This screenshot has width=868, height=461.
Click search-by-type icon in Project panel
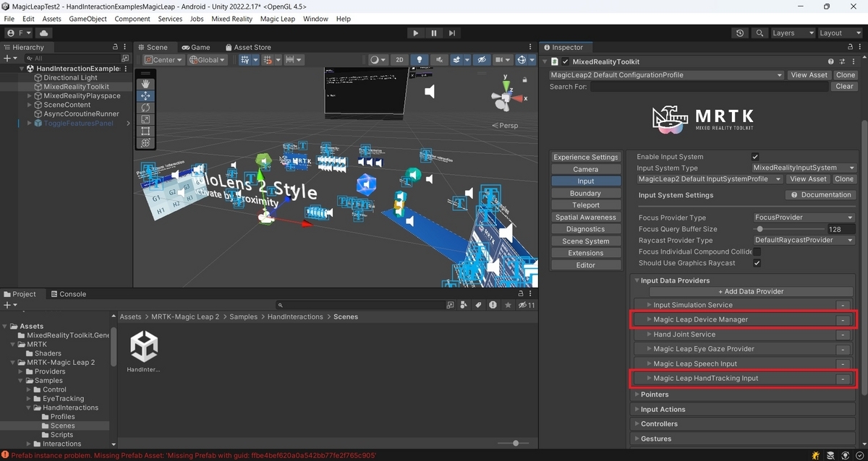pyautogui.click(x=462, y=306)
